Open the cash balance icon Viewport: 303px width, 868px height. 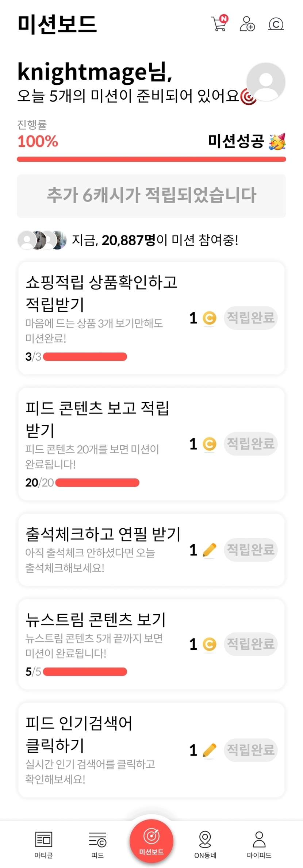click(276, 24)
